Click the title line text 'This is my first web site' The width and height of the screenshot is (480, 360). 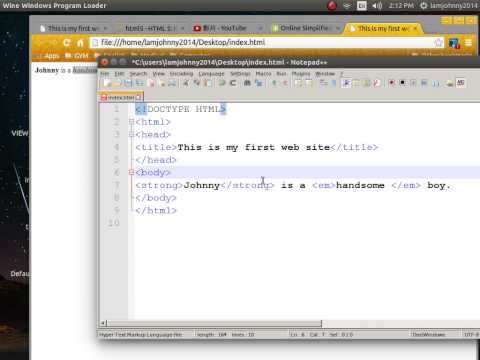[253, 147]
